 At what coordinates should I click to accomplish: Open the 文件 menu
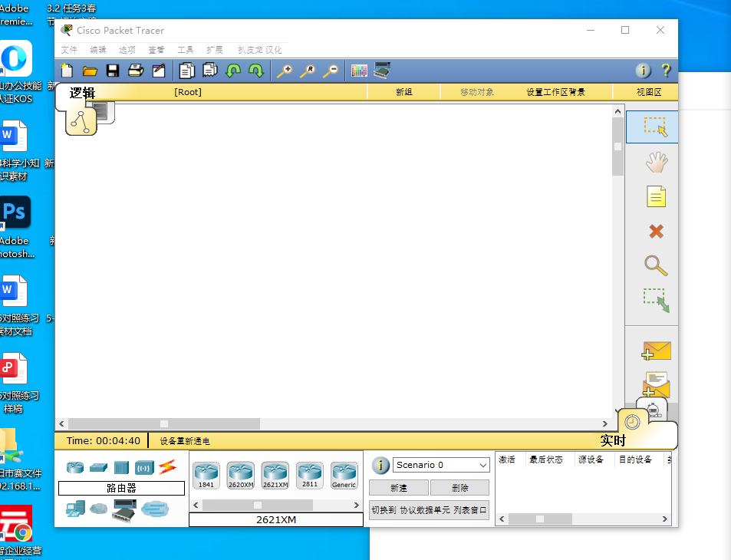[x=69, y=49]
